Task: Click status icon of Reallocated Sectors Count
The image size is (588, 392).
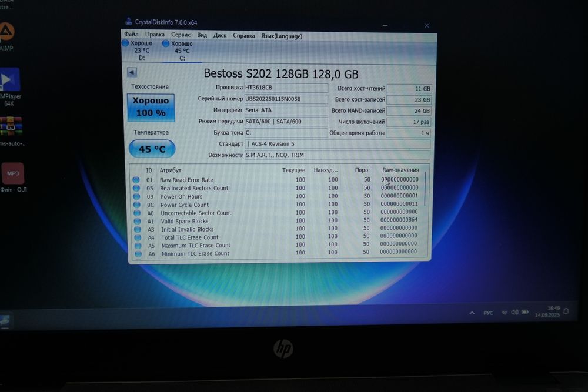Action: pos(136,188)
